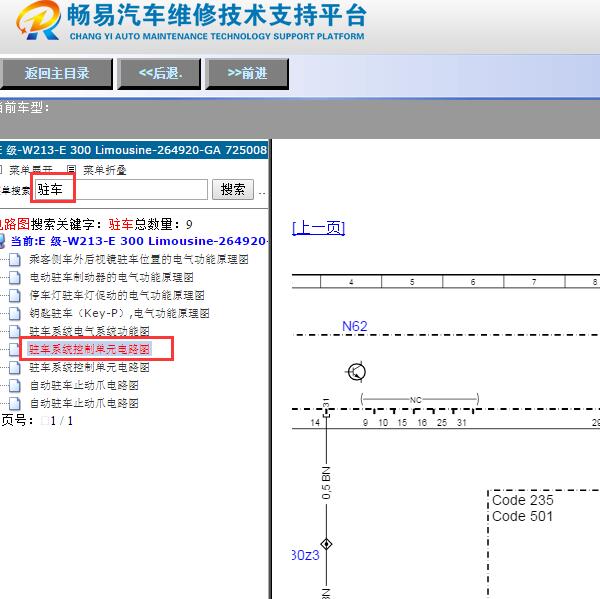Viewport: 600px width, 599px height.
Task: Follow the 上一页 previous page link
Action: 318,228
